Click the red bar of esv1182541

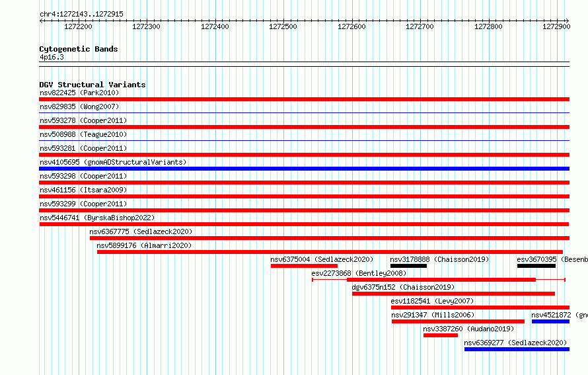(480, 308)
